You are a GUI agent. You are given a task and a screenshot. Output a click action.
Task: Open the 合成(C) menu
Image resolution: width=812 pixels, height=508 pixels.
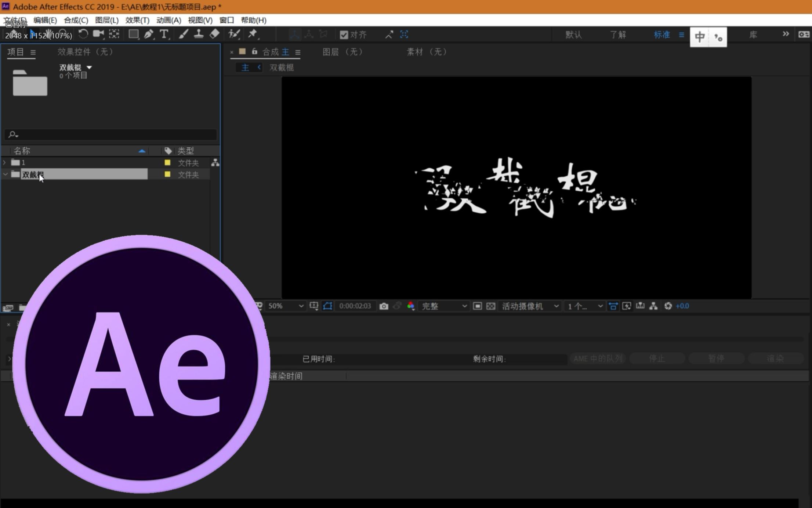(76, 20)
